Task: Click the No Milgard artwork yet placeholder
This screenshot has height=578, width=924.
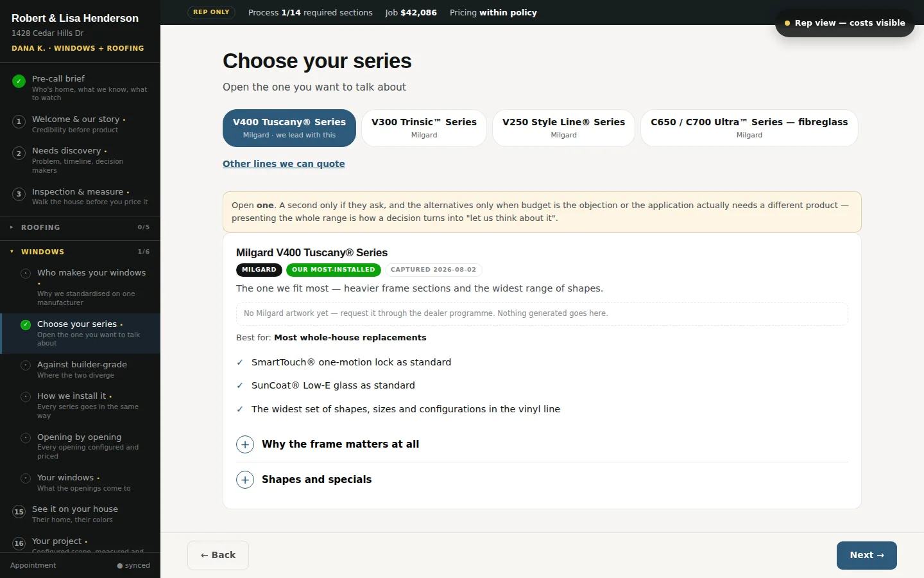Action: tap(542, 314)
